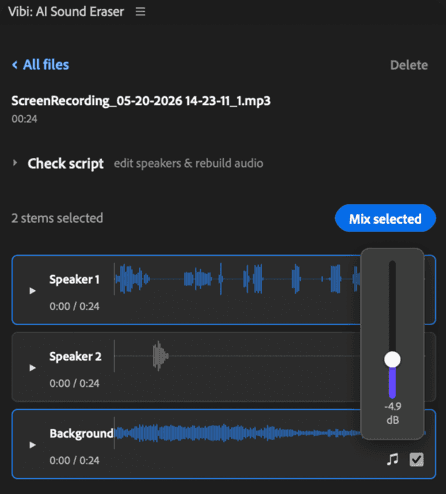Image resolution: width=446 pixels, height=494 pixels.
Task: Click the Background stem label
Action: [x=81, y=433]
